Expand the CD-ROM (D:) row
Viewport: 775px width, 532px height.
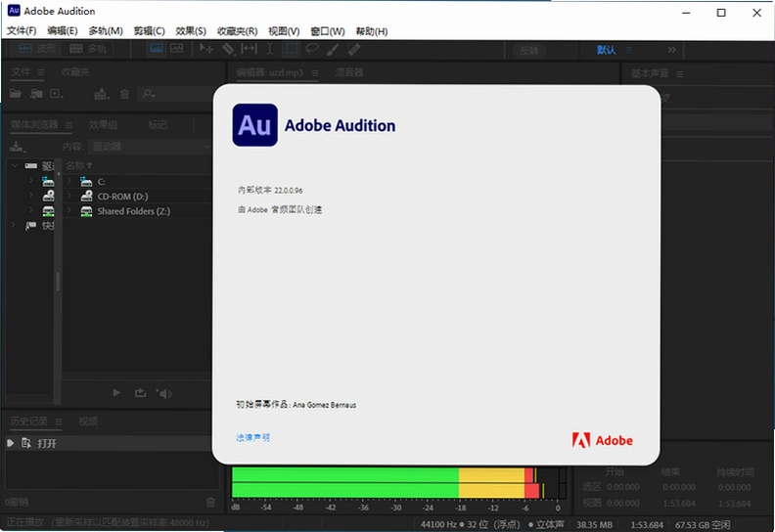[69, 196]
